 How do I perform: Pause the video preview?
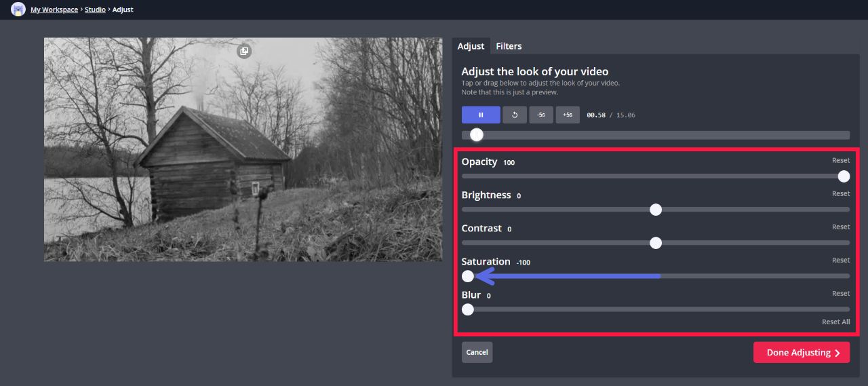pyautogui.click(x=481, y=115)
